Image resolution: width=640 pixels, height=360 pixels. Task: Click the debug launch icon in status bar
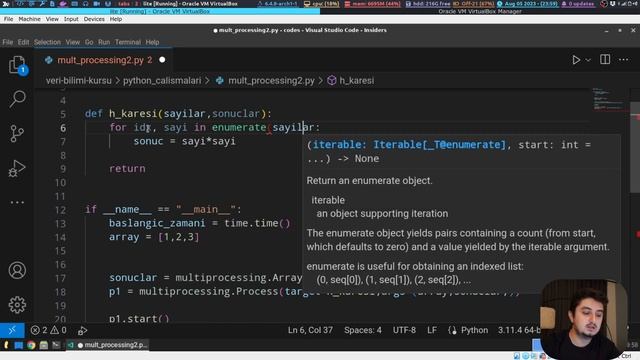[82, 330]
